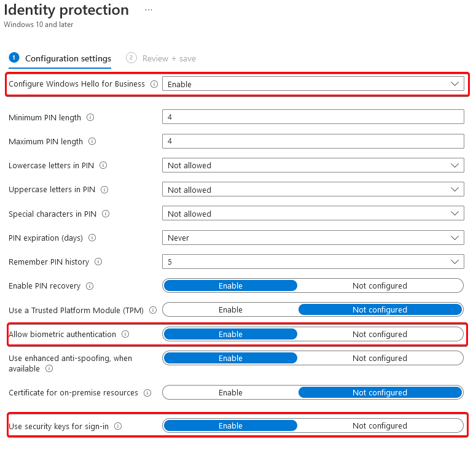Click info icon next to Minimum PIN length
The width and height of the screenshot is (476, 458).
[x=90, y=117]
